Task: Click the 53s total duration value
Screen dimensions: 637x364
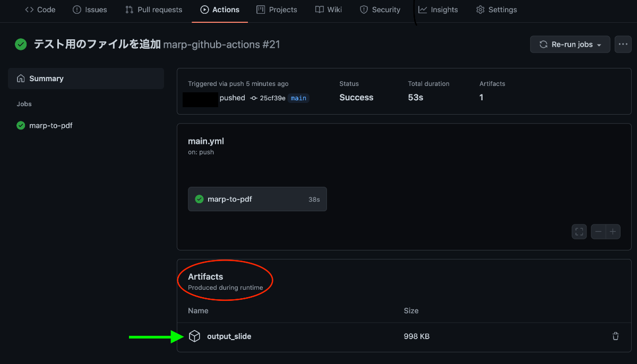Action: point(416,98)
